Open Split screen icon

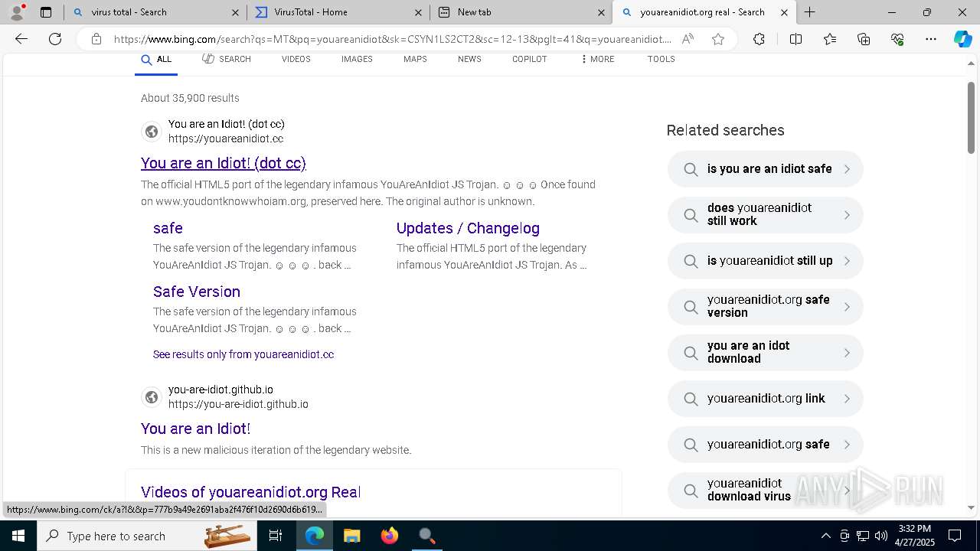point(795,39)
